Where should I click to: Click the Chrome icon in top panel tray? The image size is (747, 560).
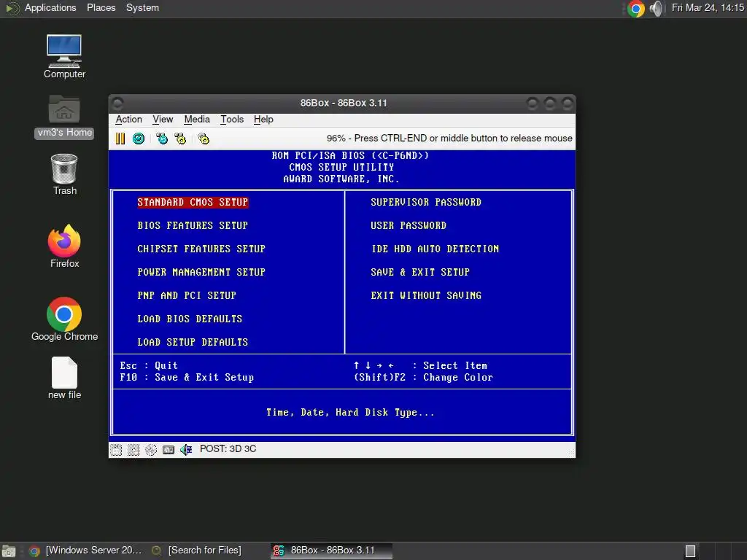tap(635, 8)
